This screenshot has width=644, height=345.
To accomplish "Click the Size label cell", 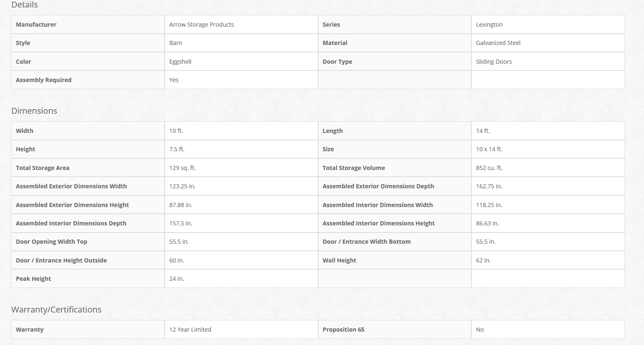I will pos(395,149).
